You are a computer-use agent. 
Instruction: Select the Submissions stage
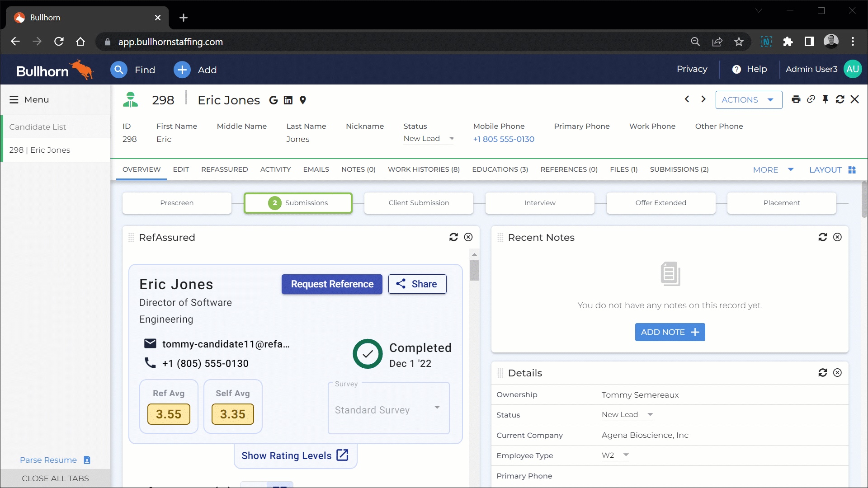tap(298, 203)
